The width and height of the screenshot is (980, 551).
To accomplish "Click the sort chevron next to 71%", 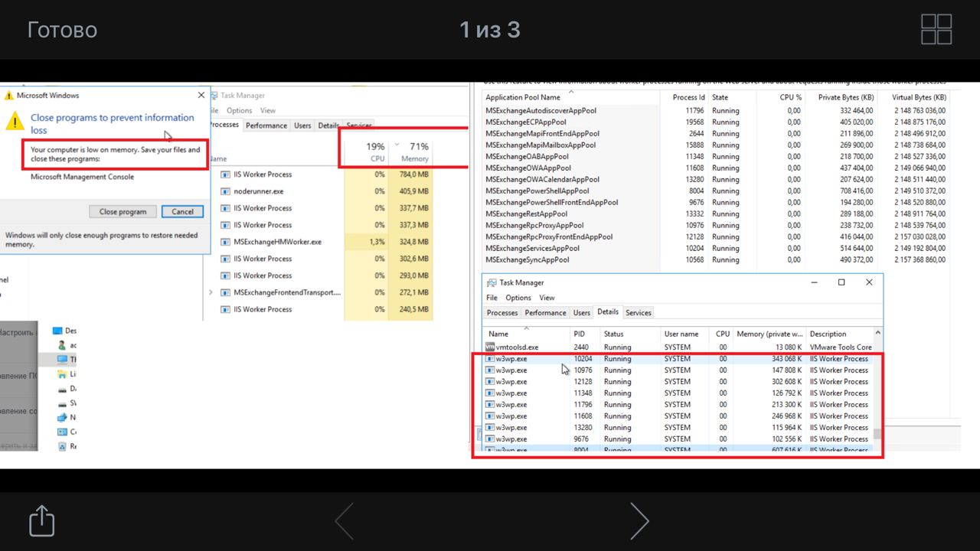I will 397,144.
